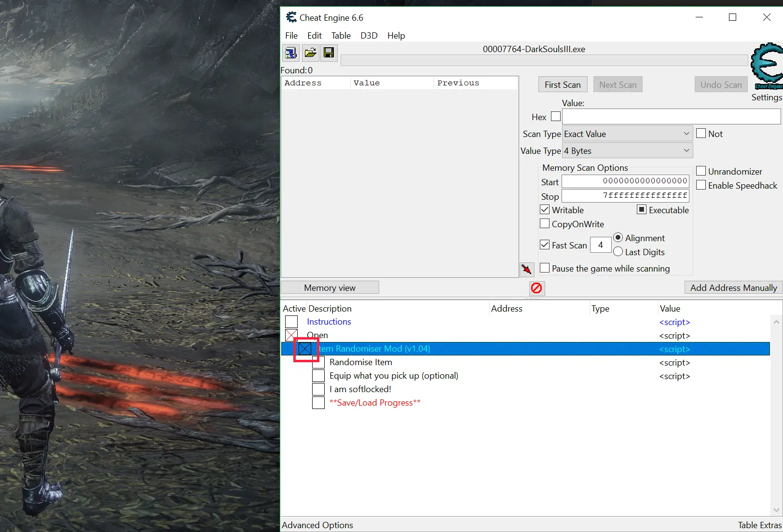Image resolution: width=783 pixels, height=532 pixels.
Task: Open Advanced Options
Action: (x=317, y=525)
